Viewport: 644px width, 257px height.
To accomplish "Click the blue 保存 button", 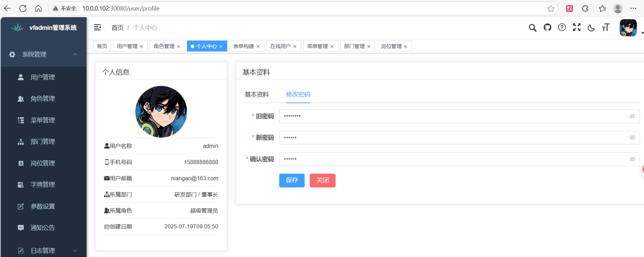I will click(x=292, y=181).
